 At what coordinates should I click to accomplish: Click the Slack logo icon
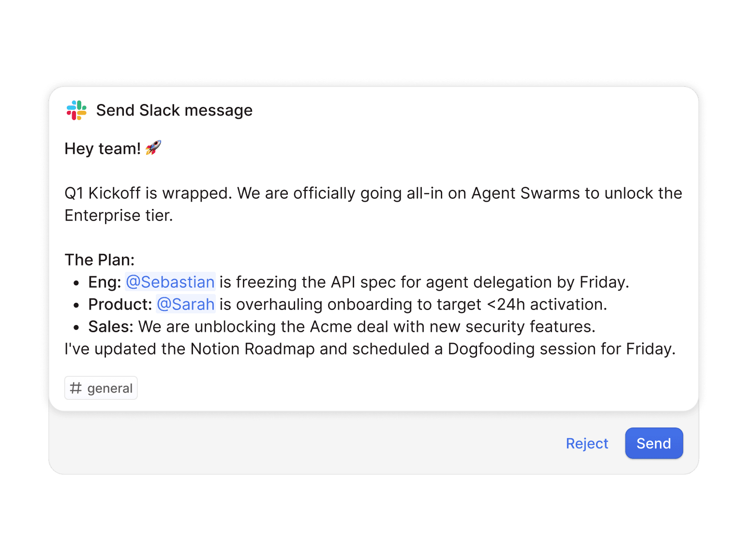pyautogui.click(x=76, y=110)
